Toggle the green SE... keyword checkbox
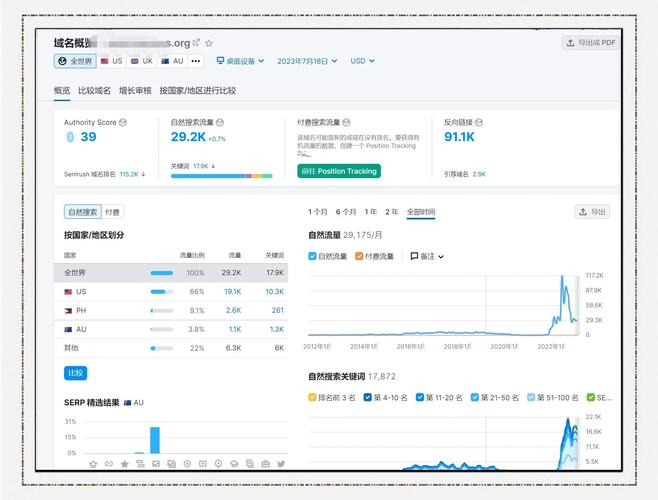Screen dimensions: 658x500 590,397
